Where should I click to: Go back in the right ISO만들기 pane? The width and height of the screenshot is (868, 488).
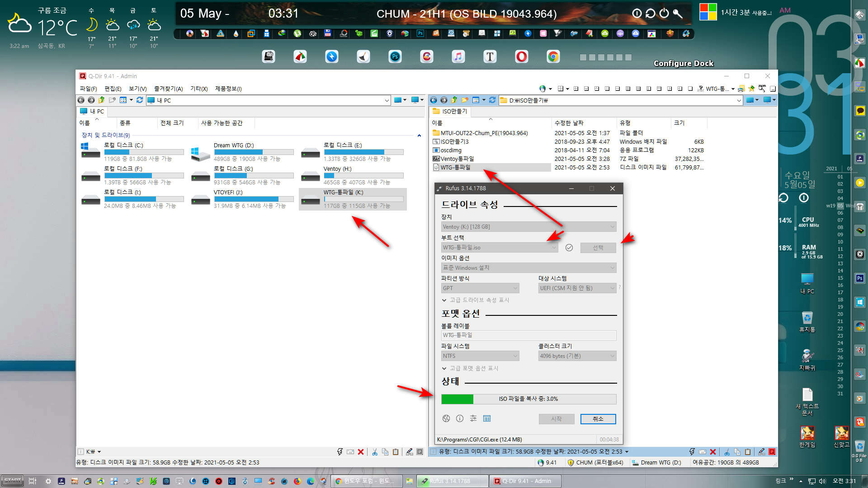click(434, 100)
